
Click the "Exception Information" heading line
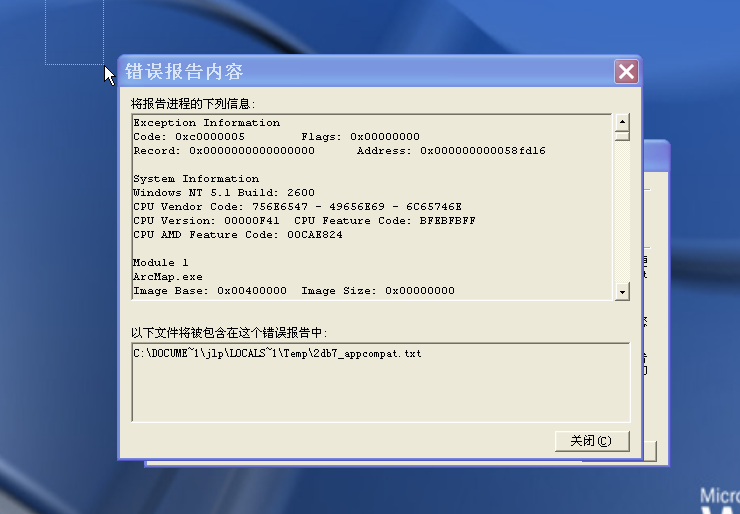[207, 123]
